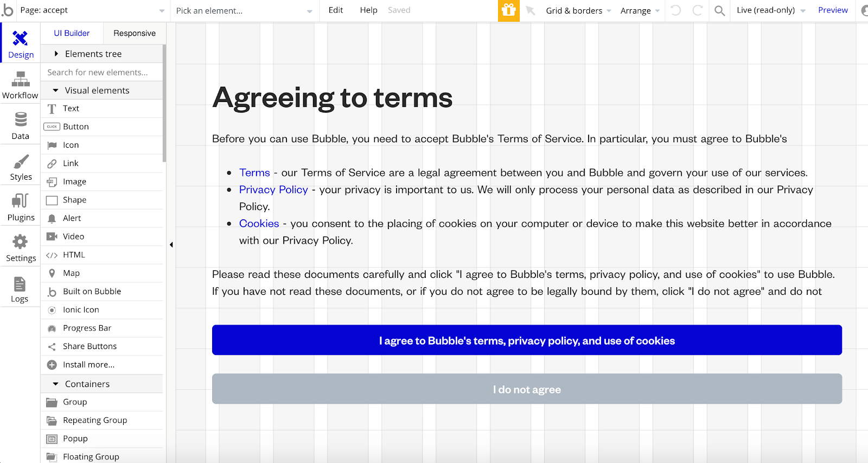Click the elements panel scrollbar

coord(164,103)
